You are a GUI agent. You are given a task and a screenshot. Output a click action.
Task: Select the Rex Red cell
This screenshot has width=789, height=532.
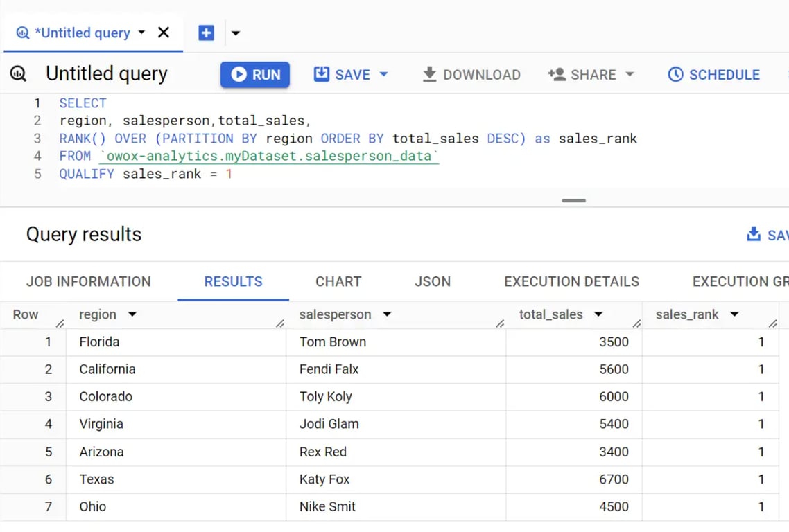click(x=396, y=452)
